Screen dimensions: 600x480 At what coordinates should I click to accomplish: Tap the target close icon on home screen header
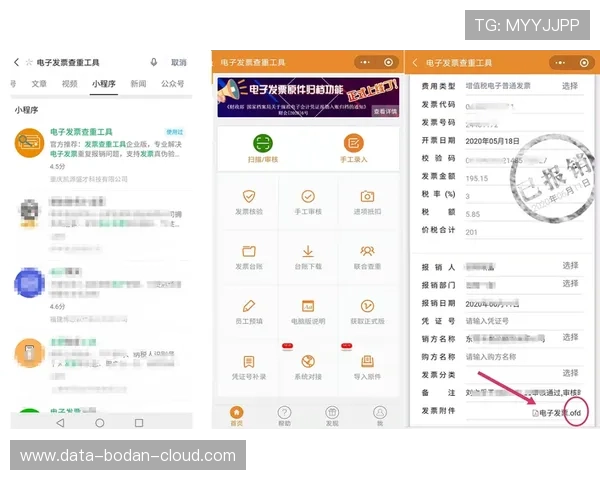point(388,62)
